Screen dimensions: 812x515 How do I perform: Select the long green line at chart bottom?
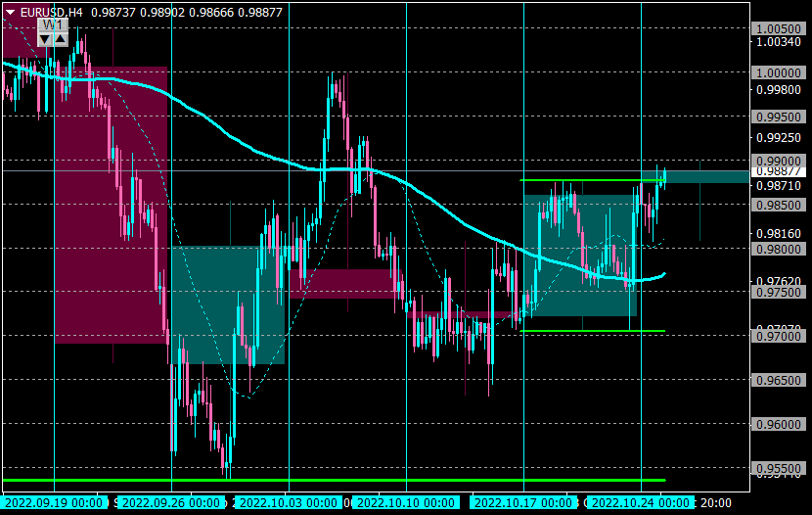pyautogui.click(x=334, y=481)
